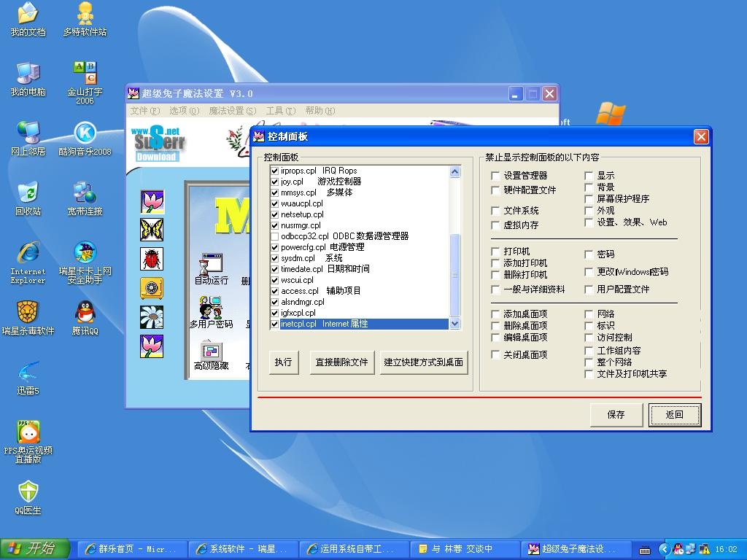Click the Internet Explorer desktop icon

point(28,262)
